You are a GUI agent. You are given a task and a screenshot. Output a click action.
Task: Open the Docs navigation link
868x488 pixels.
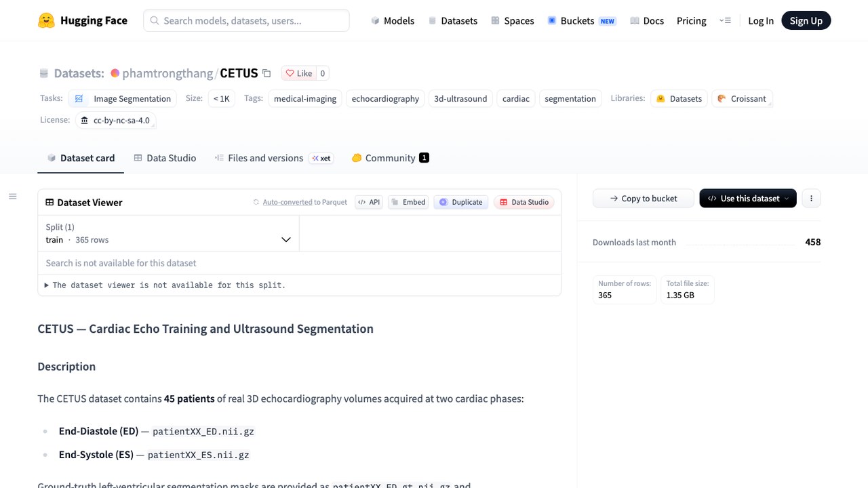pos(647,20)
